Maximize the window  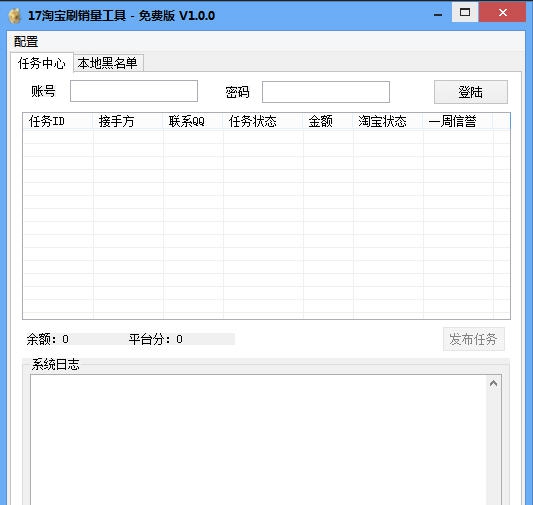pos(465,13)
